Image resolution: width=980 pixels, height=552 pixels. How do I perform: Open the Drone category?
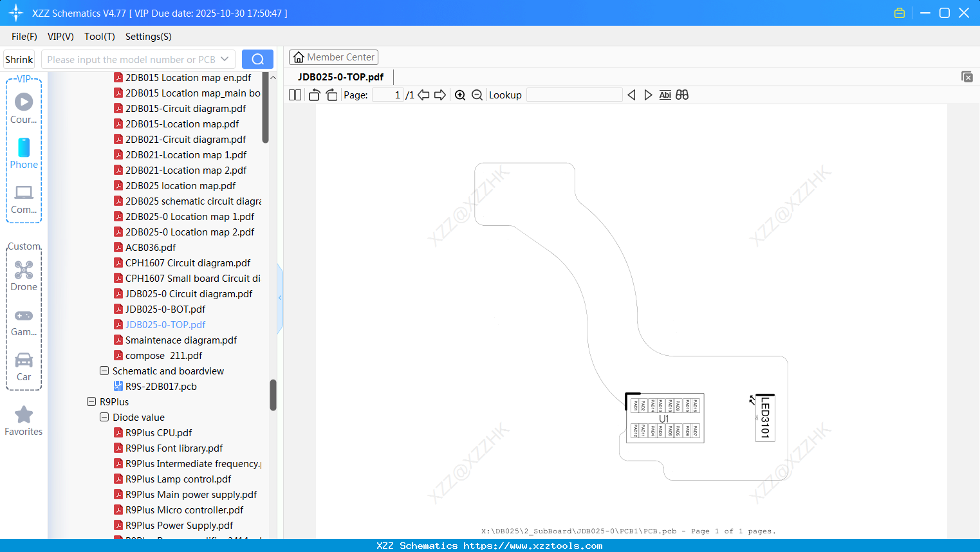pyautogui.click(x=24, y=276)
